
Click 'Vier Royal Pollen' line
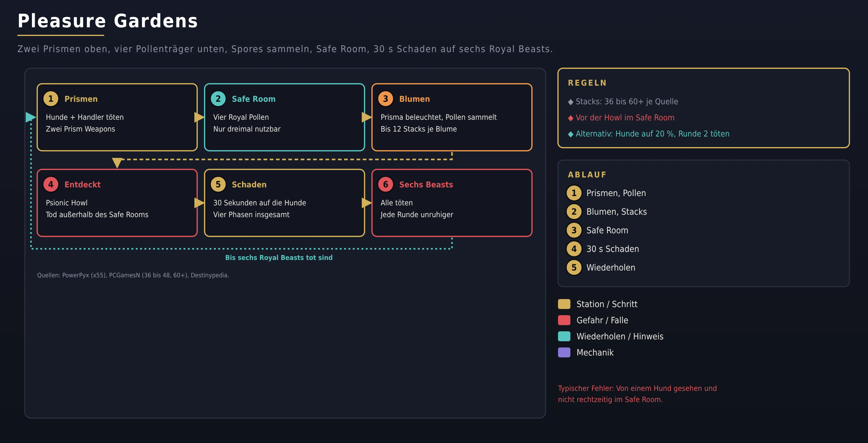[241, 117]
